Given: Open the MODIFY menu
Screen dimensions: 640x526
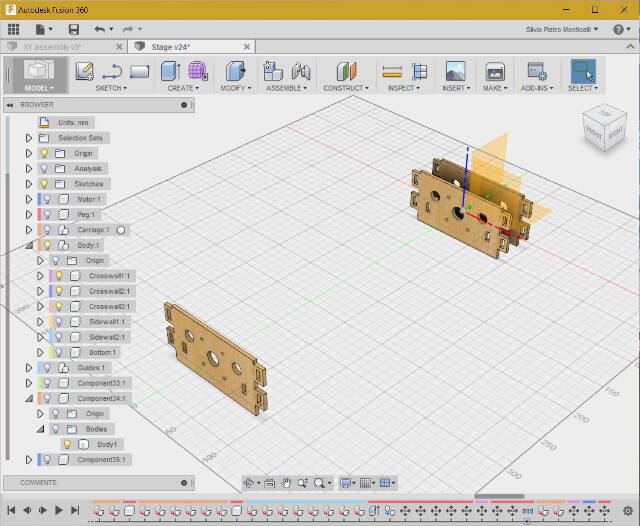Looking at the screenshot, I should coord(236,88).
